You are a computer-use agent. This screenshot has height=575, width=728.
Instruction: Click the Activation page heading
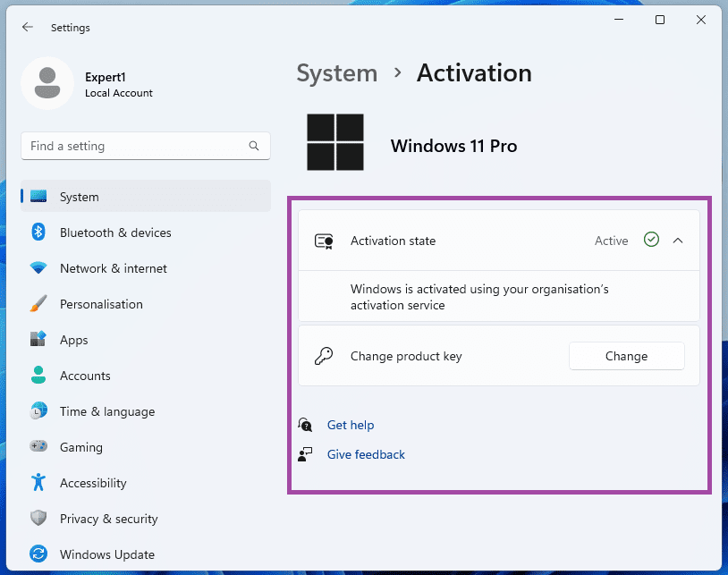tap(474, 73)
